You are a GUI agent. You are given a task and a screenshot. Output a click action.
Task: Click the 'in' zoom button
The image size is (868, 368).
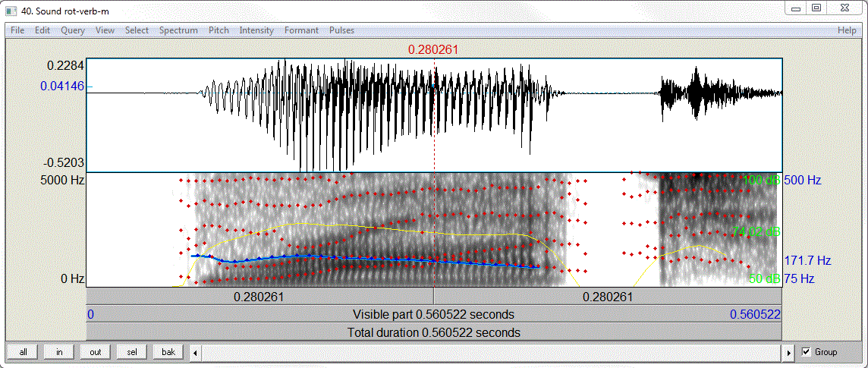coord(59,352)
